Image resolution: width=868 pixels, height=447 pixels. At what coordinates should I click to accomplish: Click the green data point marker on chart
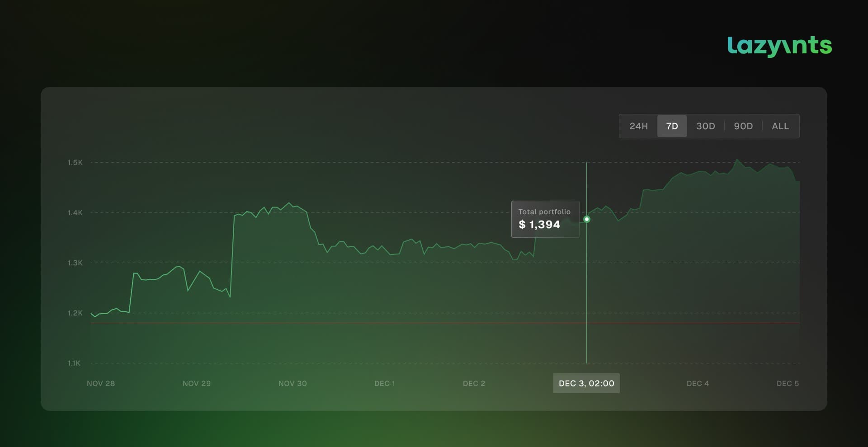coord(586,219)
